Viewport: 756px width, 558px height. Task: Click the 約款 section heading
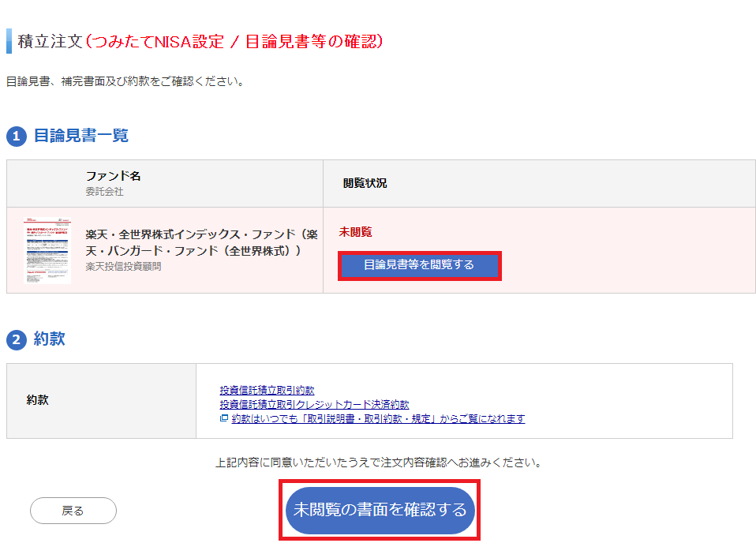pos(49,339)
